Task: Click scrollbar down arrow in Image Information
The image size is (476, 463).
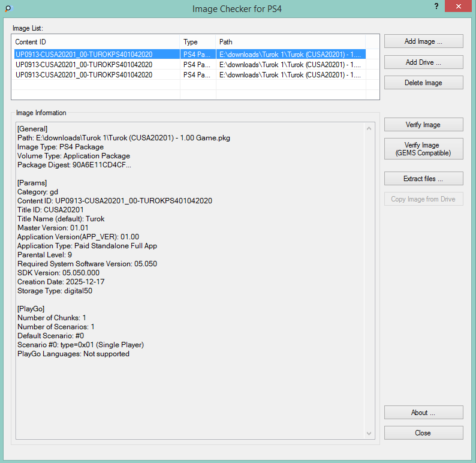Action: (369, 433)
